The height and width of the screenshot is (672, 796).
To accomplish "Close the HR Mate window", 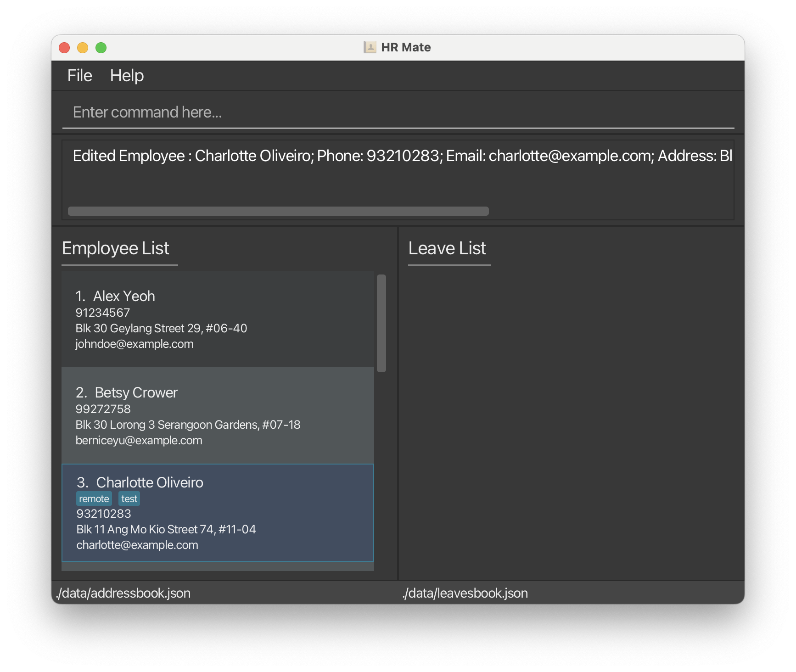I will pyautogui.click(x=64, y=48).
